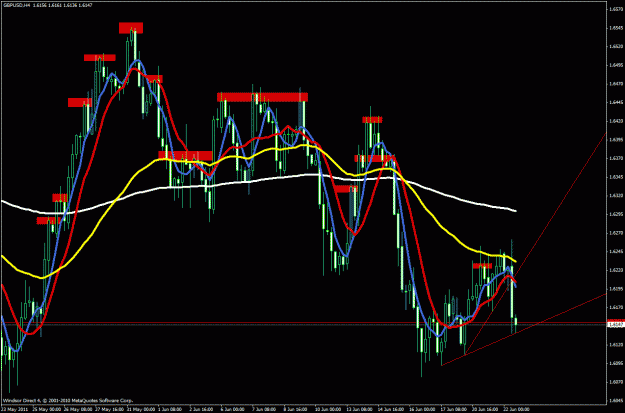The image size is (625, 413).
Task: Click the 1.6195 price axis label
Action: coord(615,288)
